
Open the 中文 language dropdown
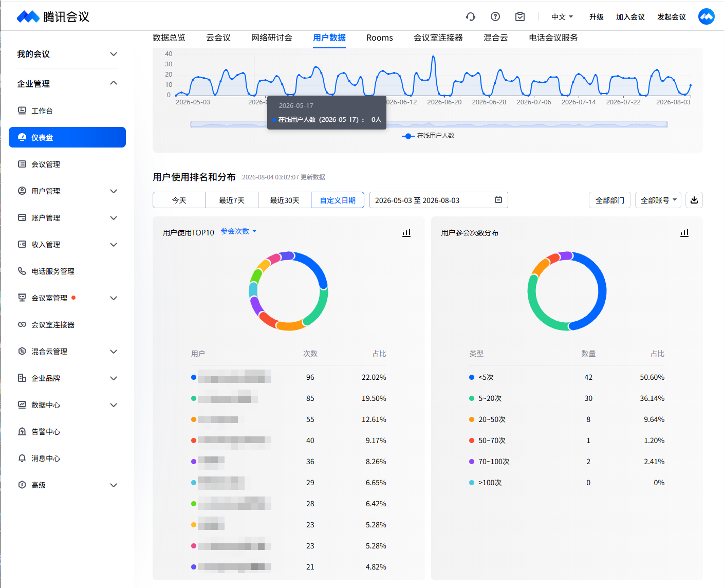[562, 17]
